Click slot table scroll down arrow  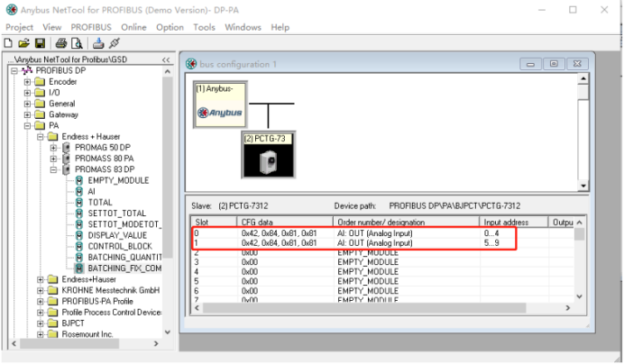point(580,296)
